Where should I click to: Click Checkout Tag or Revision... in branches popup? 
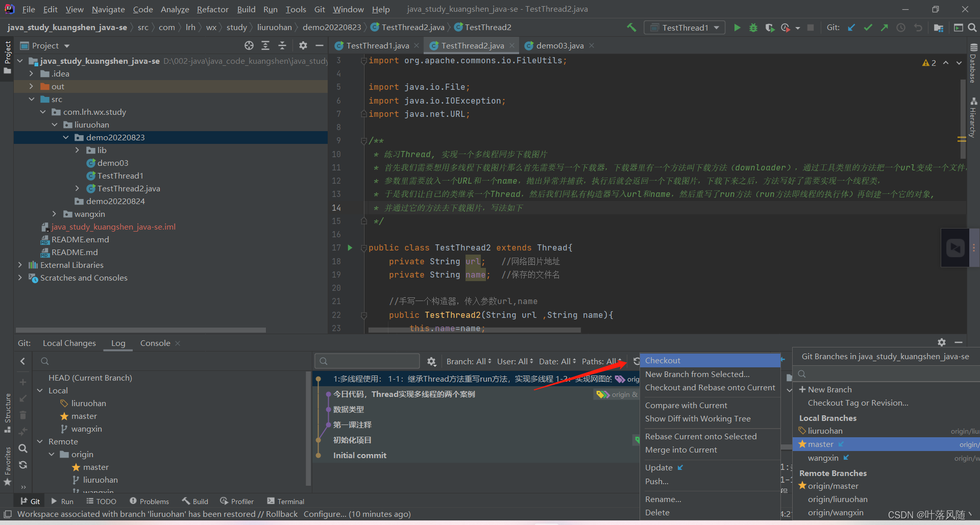[858, 403]
